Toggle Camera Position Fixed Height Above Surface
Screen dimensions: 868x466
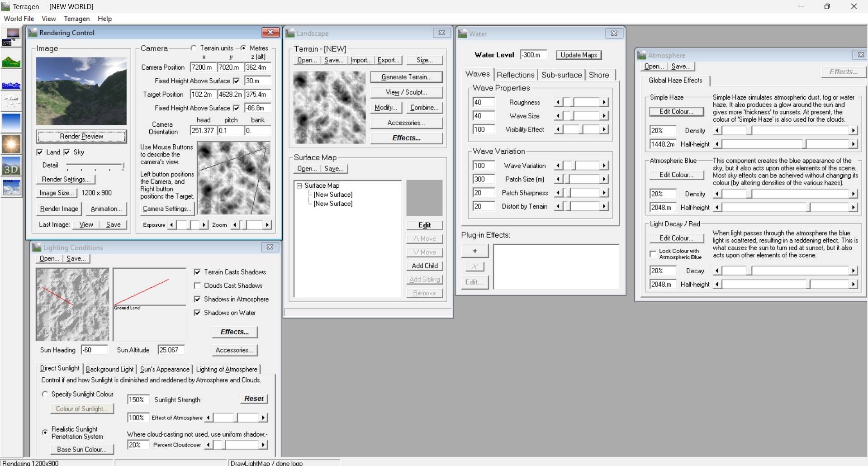click(236, 81)
